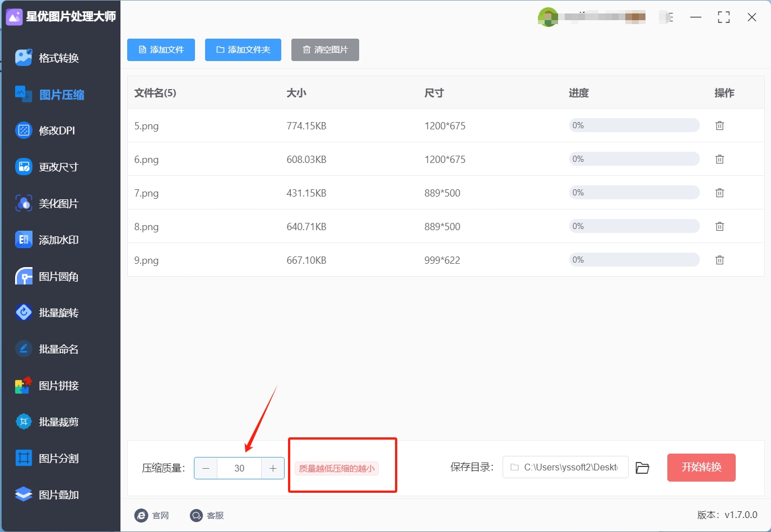This screenshot has height=532, width=771.
Task: Open the 批量命名 batch rename icon
Action: (24, 349)
